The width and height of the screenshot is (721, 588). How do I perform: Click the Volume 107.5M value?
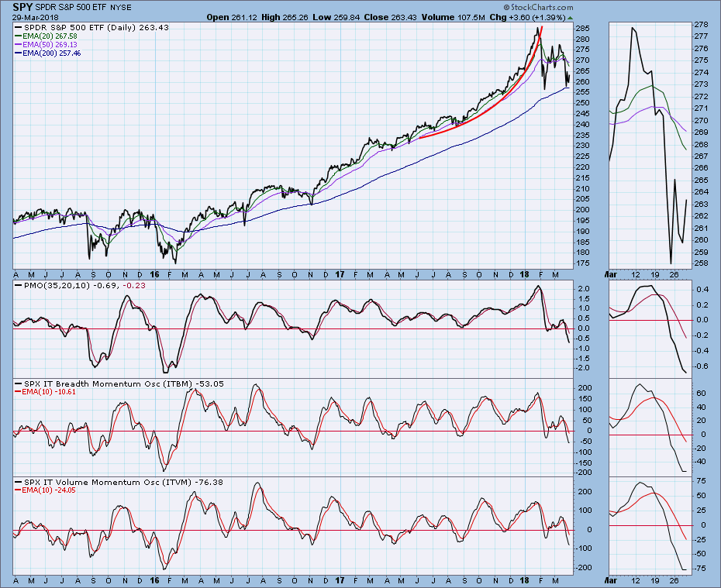(x=454, y=18)
